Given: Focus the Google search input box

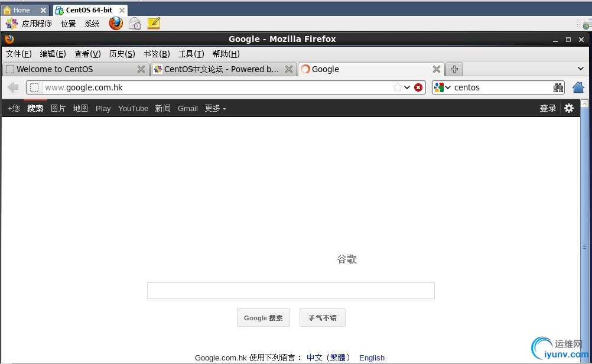Looking at the screenshot, I should pos(291,290).
